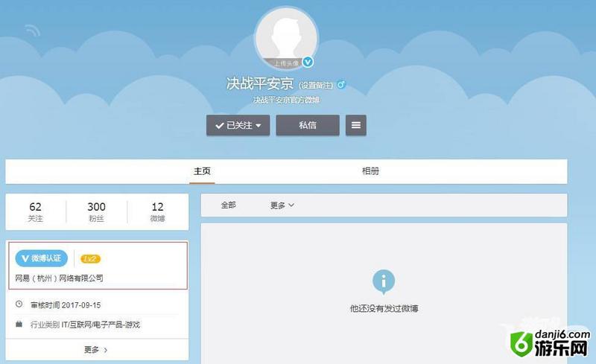Select the 全部 filter in feed
This screenshot has width=596, height=364.
229,205
